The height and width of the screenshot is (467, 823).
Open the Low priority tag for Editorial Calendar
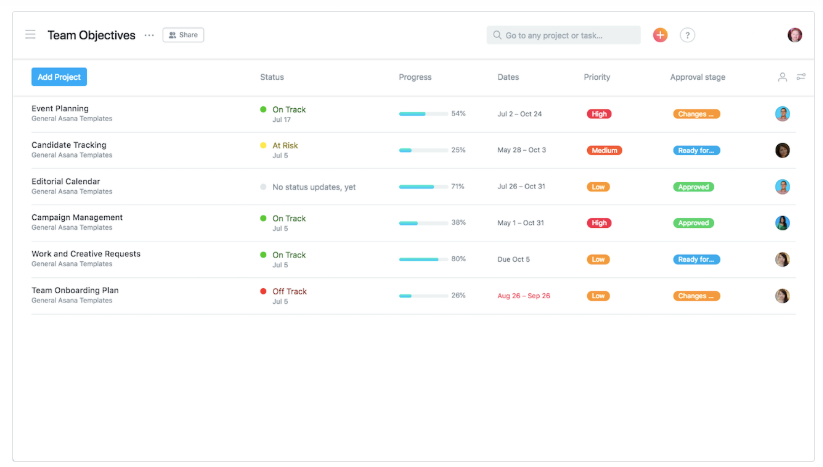point(598,187)
